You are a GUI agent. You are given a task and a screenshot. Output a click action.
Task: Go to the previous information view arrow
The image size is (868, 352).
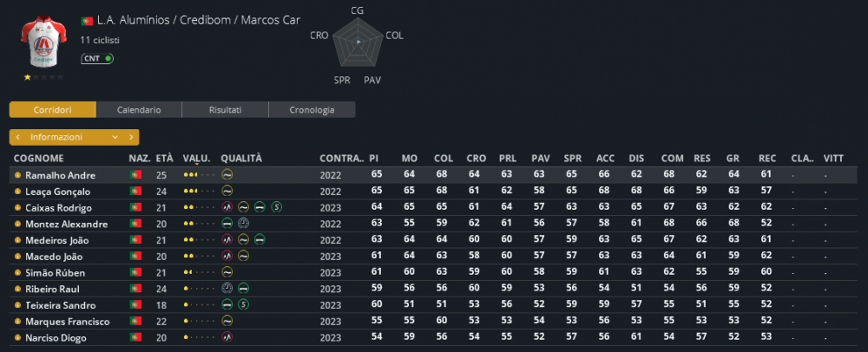click(17, 137)
